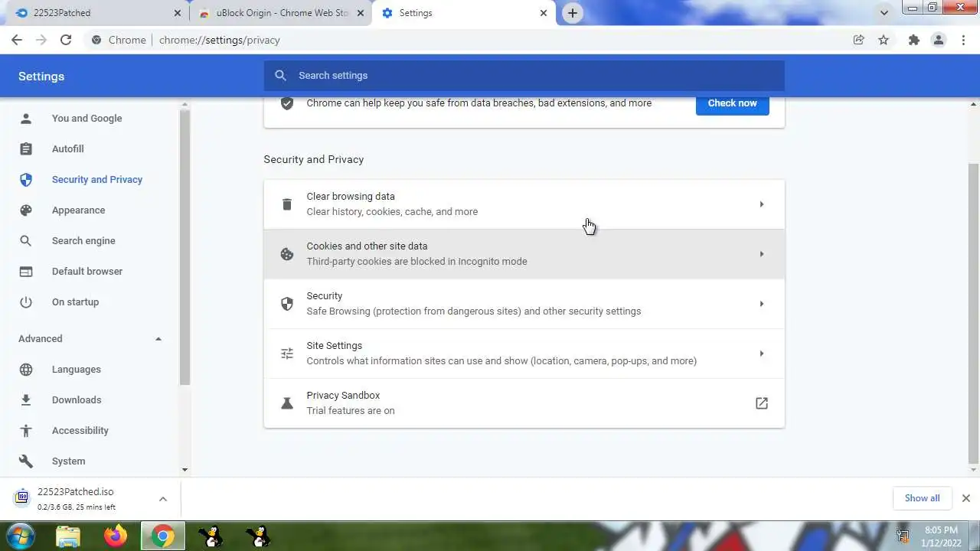This screenshot has width=980, height=551.
Task: Open a new tab with the plus button
Action: pyautogui.click(x=573, y=13)
